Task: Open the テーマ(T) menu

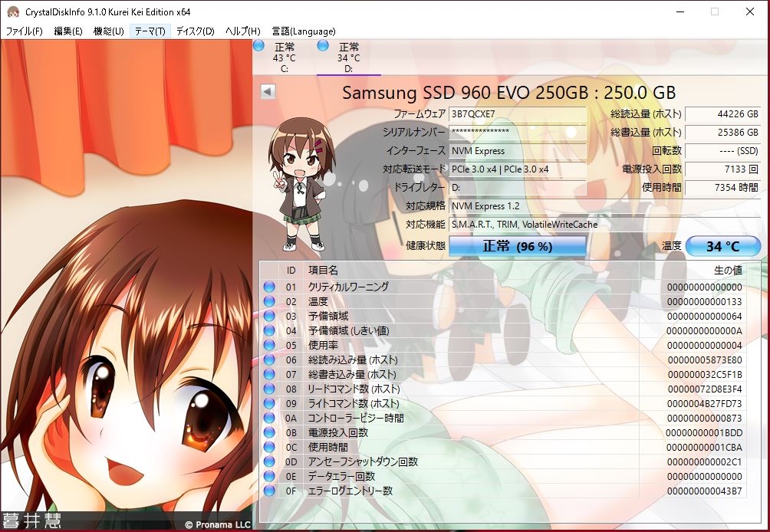Action: [150, 31]
